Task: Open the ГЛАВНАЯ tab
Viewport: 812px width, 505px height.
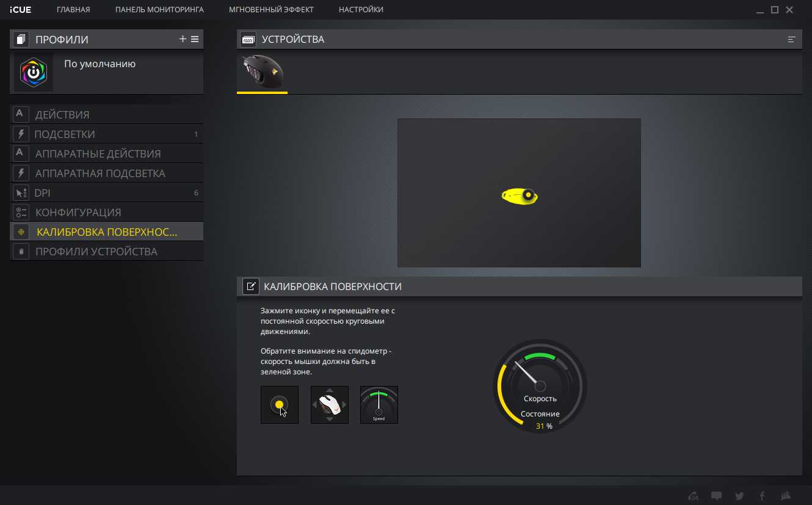Action: 73,10
